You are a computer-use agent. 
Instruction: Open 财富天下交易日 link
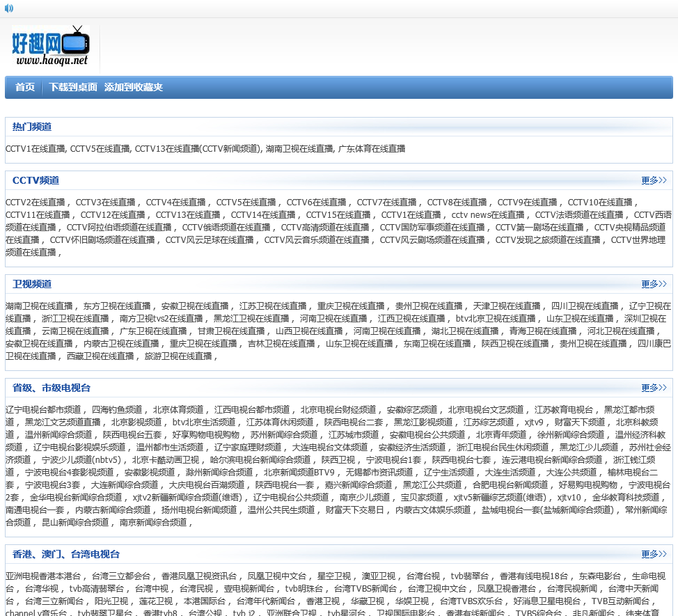tap(355, 510)
